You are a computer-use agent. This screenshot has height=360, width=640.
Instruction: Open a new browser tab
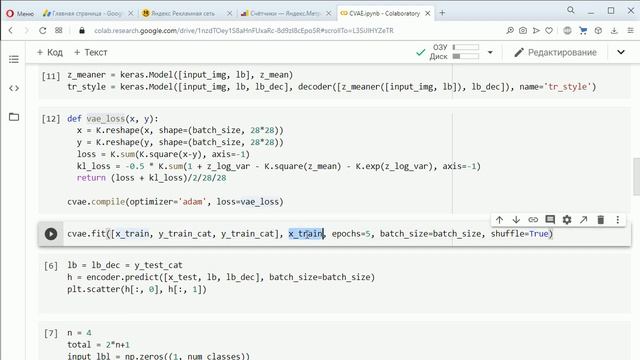[442, 13]
